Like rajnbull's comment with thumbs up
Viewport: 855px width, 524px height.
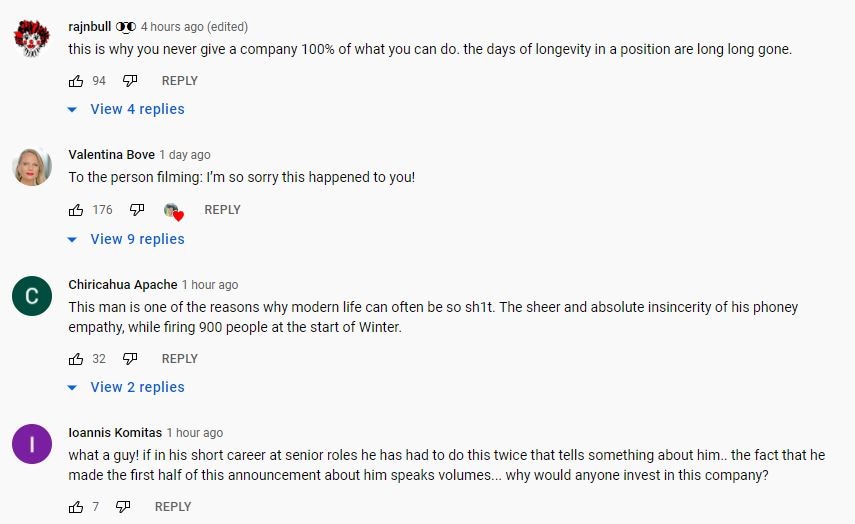click(76, 81)
